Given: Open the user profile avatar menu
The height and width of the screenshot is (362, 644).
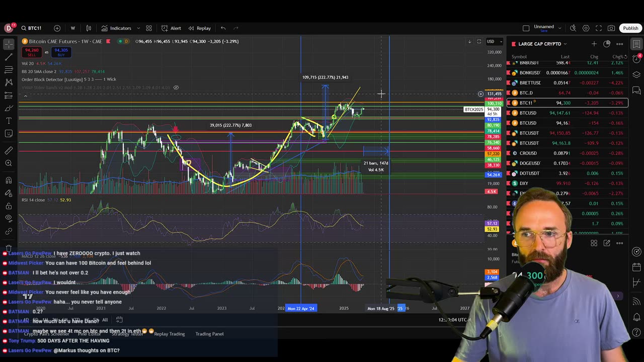Looking at the screenshot, I should pos(9,28).
